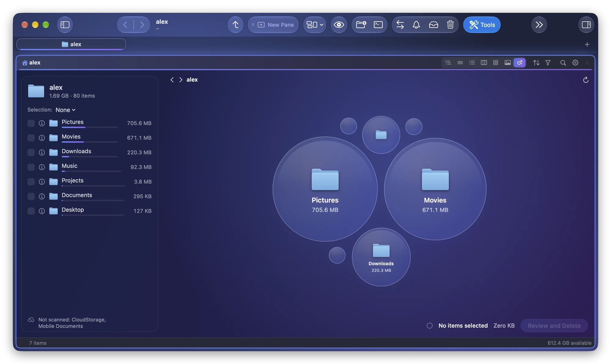Viewport: 611px width, 364px height.
Task: Open search in the pane
Action: [563, 63]
